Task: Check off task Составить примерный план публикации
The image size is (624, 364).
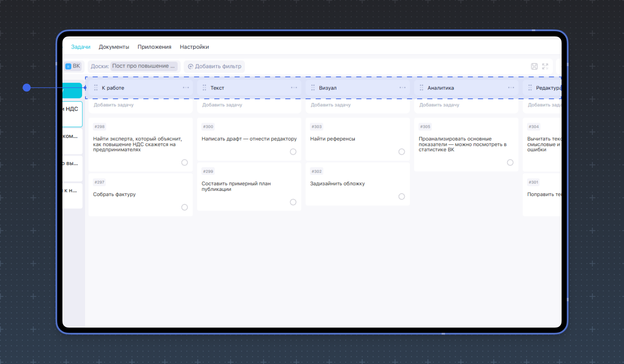Action: (x=293, y=202)
